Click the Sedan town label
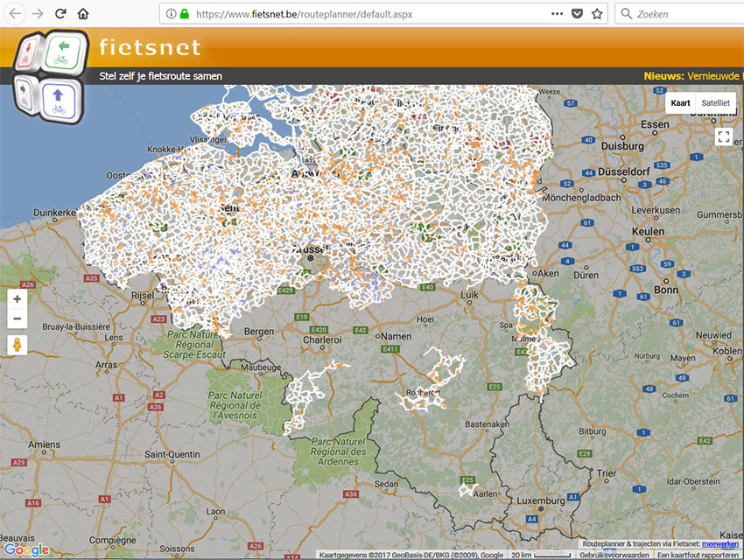744x560 pixels. tap(386, 484)
